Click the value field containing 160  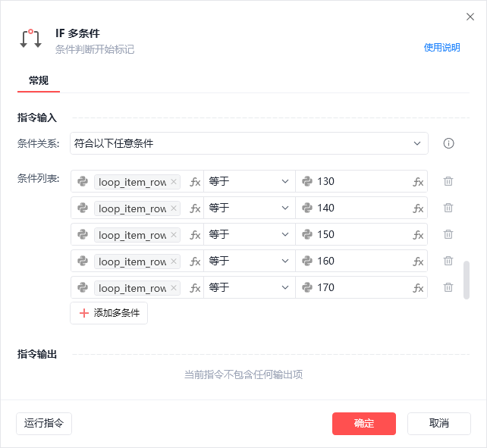point(361,261)
